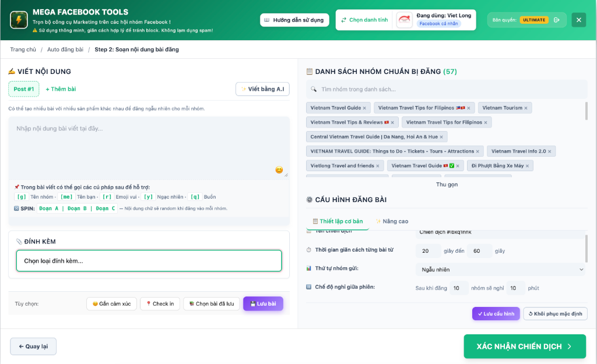This screenshot has width=597, height=364.
Task: Switch to the Nâng cao tab
Action: pos(392,221)
